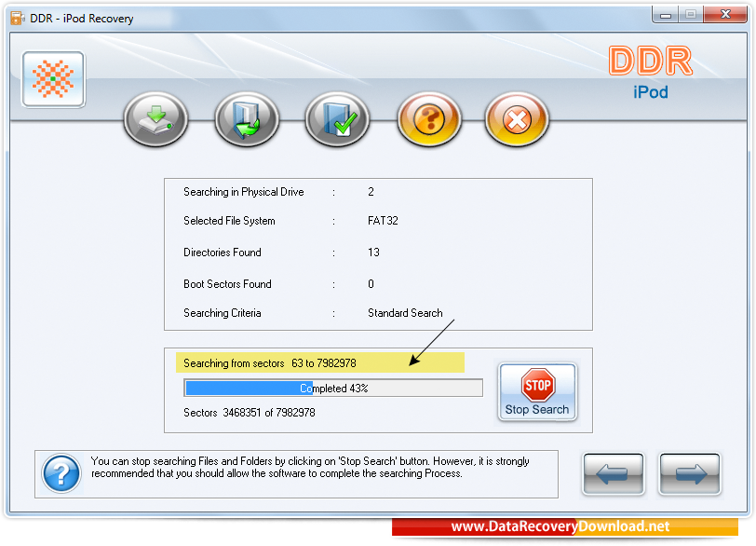The width and height of the screenshot is (756, 546).
Task: Go back with the left arrow button
Action: tap(614, 473)
